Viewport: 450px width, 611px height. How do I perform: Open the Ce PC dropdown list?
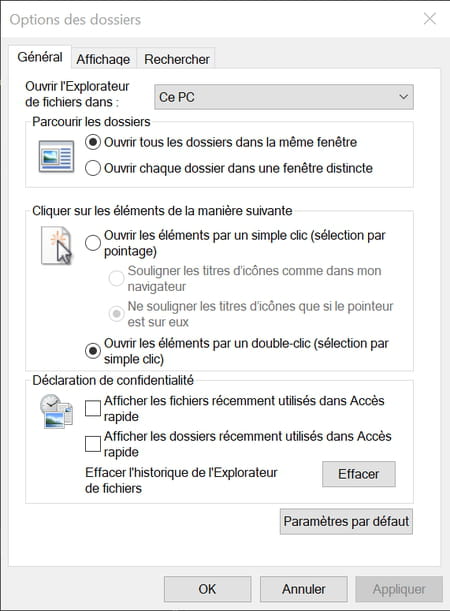point(284,97)
